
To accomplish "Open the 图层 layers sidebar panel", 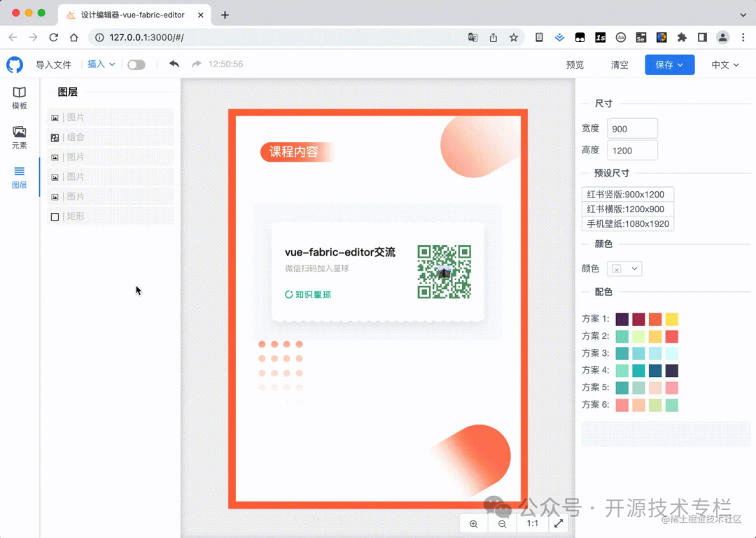I will (x=20, y=177).
